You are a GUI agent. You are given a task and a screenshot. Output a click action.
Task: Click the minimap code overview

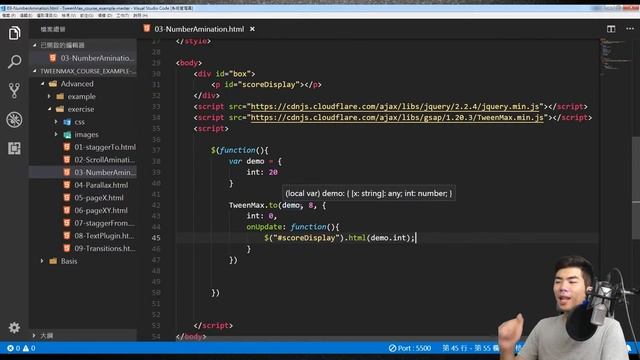point(616,57)
